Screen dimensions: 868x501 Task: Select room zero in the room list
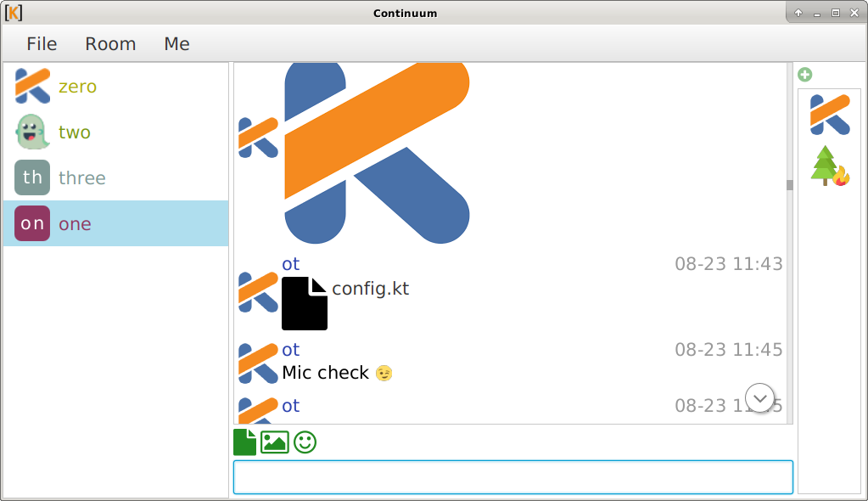pyautogui.click(x=77, y=87)
